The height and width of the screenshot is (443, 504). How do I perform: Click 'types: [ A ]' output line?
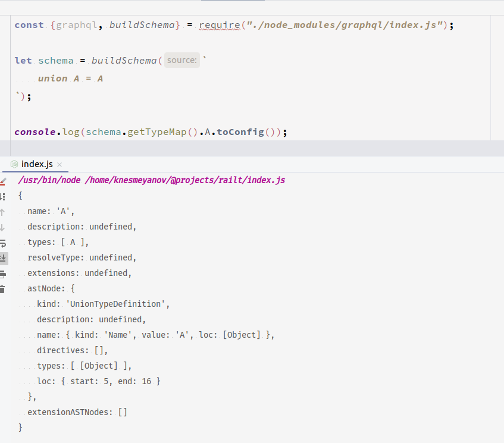coord(58,242)
